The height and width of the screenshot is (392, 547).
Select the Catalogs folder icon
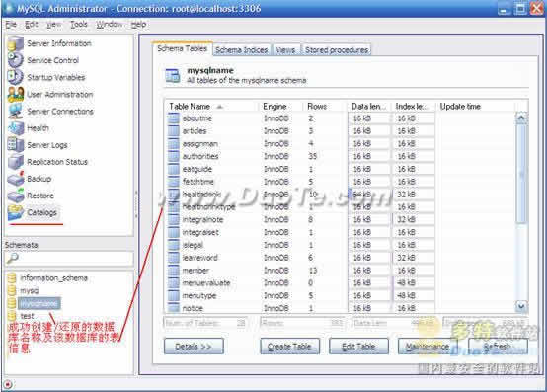point(16,212)
